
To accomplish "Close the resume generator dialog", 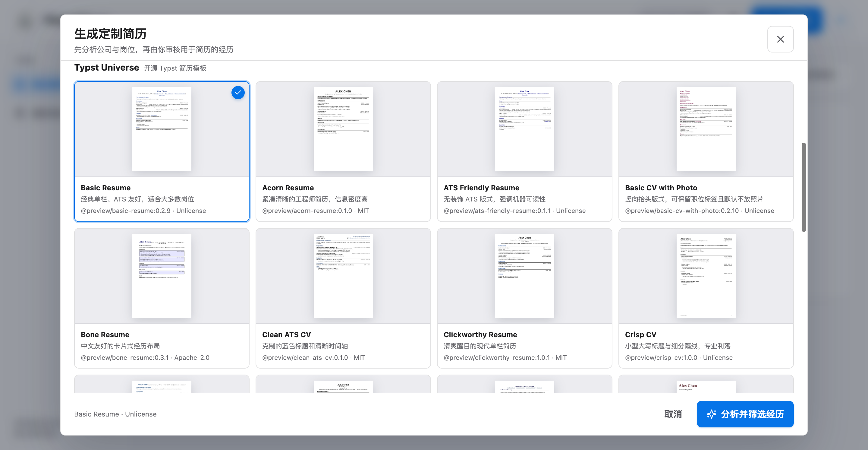I will (780, 39).
